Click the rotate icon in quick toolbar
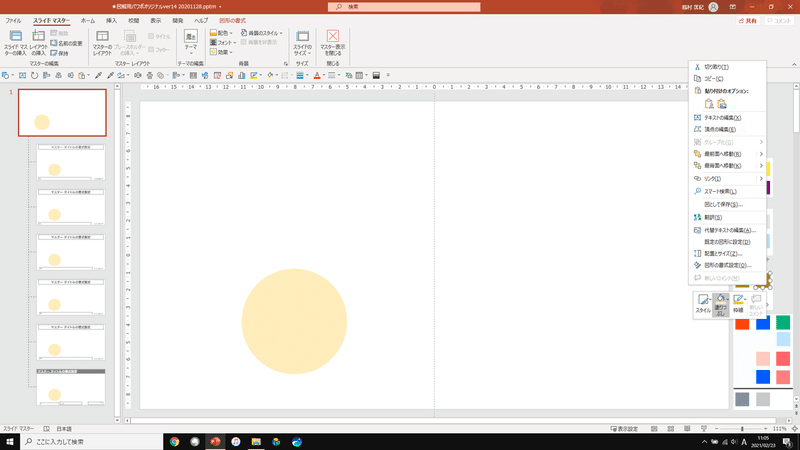 click(x=34, y=76)
